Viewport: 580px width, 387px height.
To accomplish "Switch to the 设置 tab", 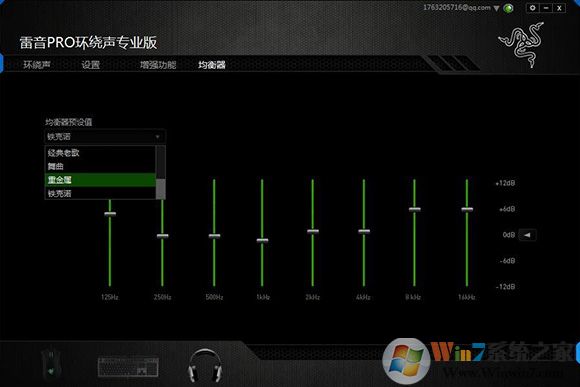I will (x=91, y=65).
